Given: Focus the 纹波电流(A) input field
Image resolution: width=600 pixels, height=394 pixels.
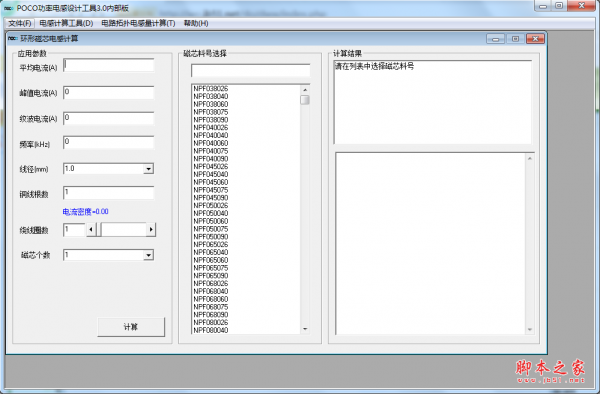Looking at the screenshot, I should (x=109, y=118).
